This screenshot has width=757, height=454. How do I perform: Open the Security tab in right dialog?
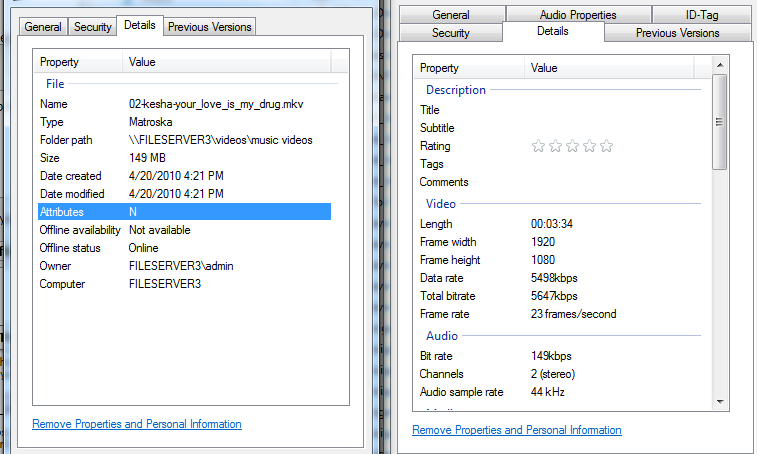(x=450, y=33)
